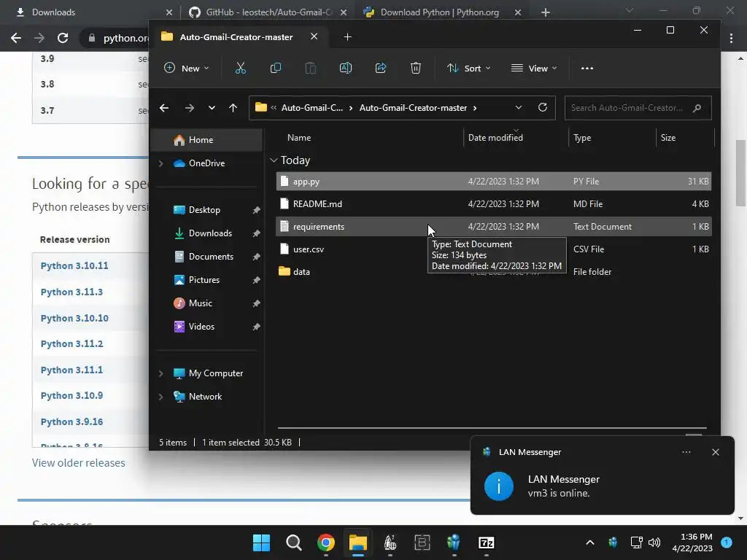Image resolution: width=747 pixels, height=560 pixels.
Task: Click the Delete trash icon in Explorer toolbar
Action: [415, 68]
